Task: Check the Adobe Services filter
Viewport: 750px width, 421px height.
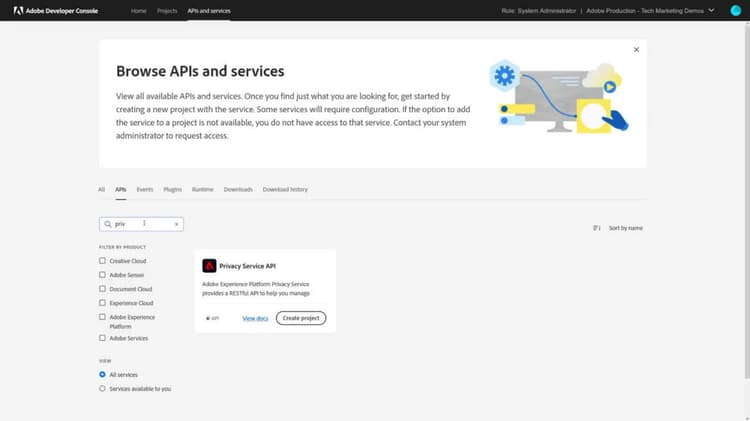Action: point(102,338)
